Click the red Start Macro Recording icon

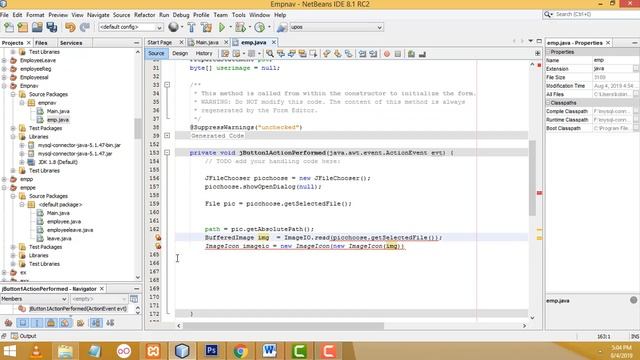[x=387, y=53]
